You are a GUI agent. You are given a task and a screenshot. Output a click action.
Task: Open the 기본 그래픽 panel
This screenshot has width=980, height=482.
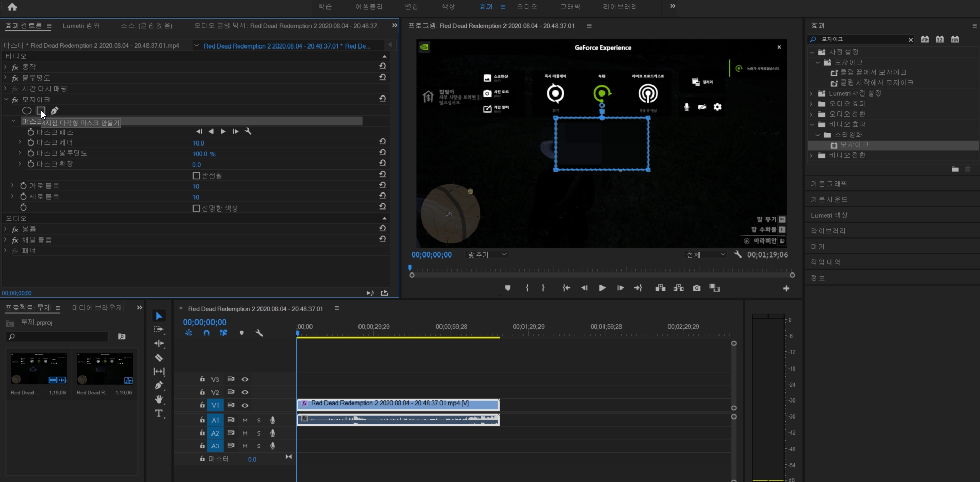click(829, 184)
